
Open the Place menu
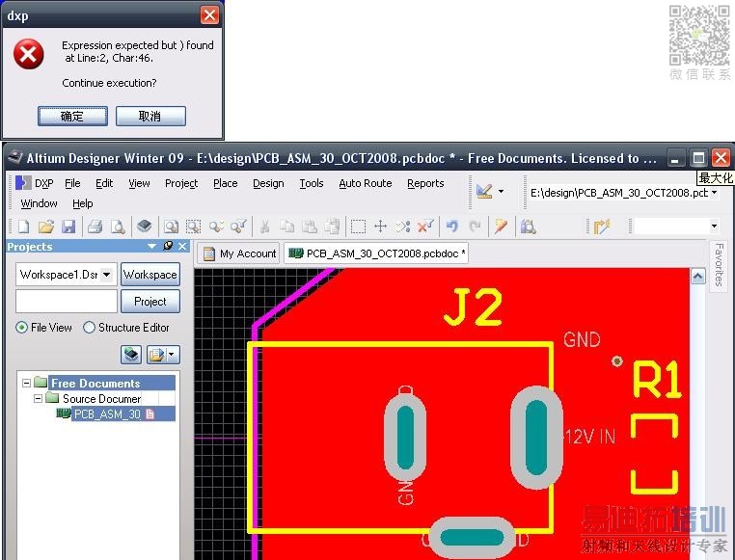click(225, 183)
